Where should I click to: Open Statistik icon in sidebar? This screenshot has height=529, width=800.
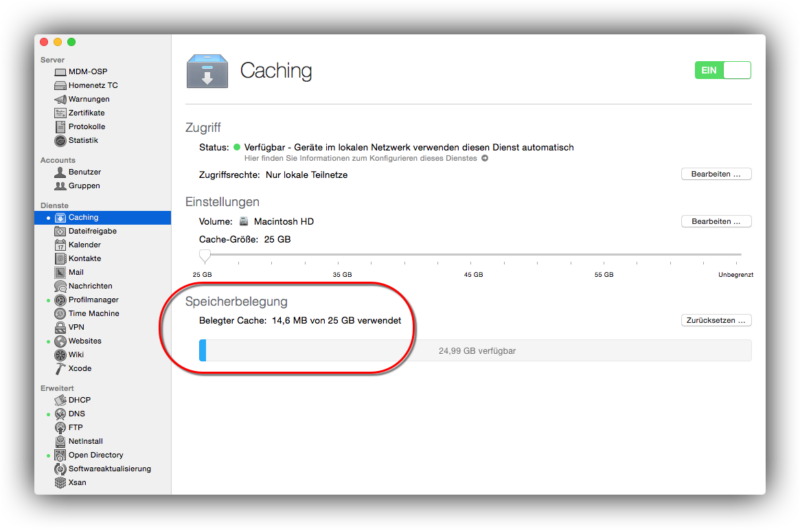[60, 140]
